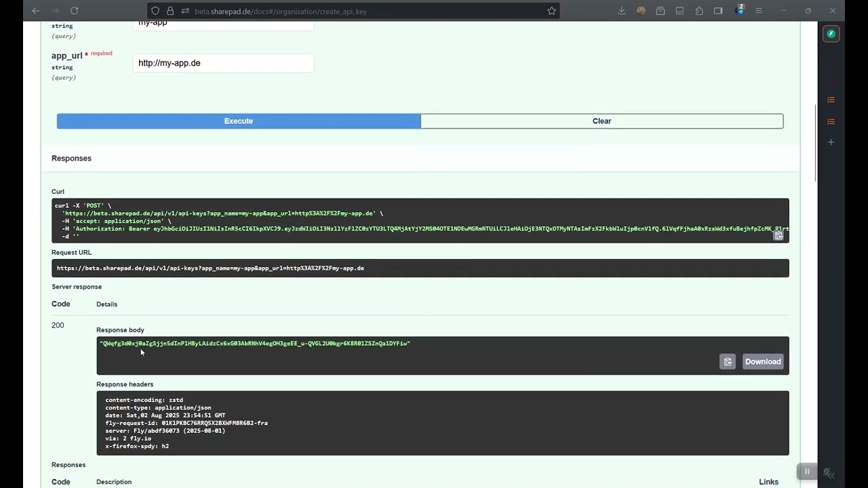Open the extension icon with badge 2

click(739, 10)
